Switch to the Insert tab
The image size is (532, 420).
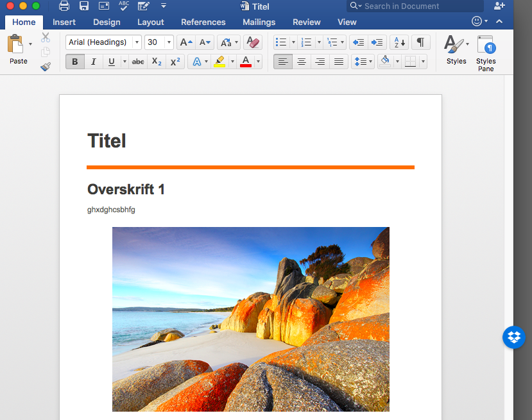tap(64, 22)
